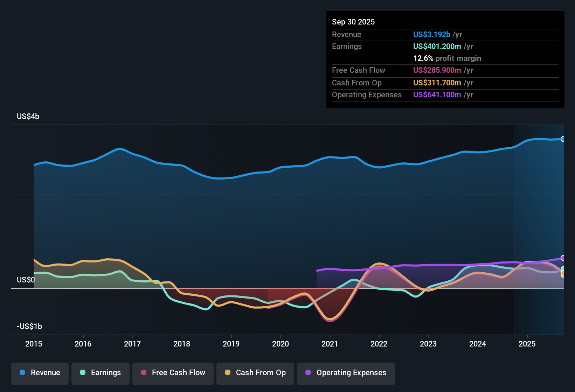Click the blue Revenue legend dot

tap(22, 372)
